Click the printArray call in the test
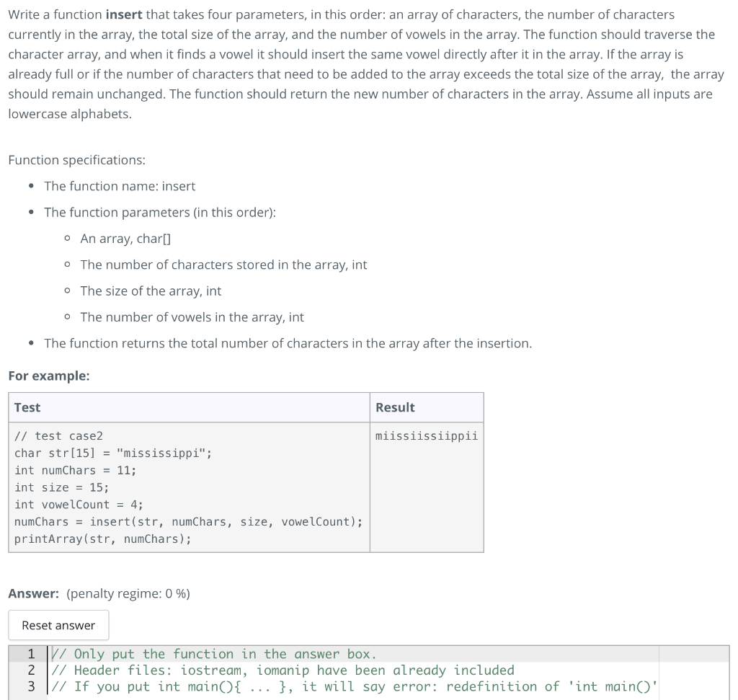Screen dimensions: 738x700 [101, 539]
